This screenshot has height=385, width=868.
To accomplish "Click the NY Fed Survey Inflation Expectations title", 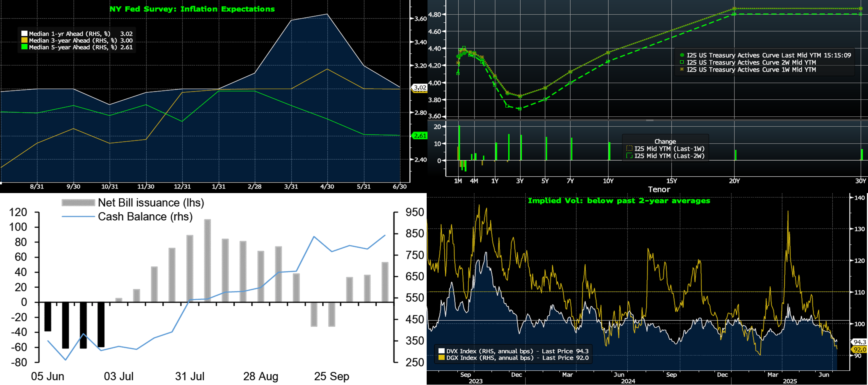I will click(192, 9).
